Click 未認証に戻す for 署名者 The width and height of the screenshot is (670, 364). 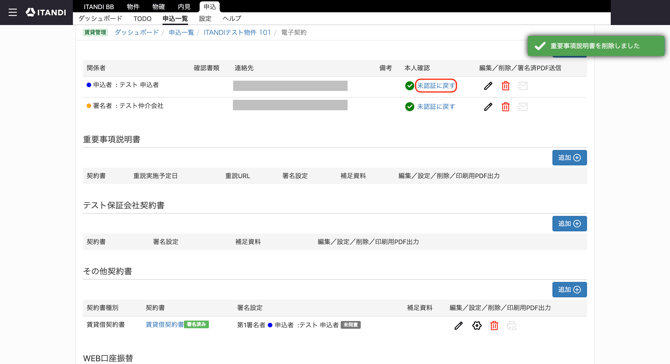(436, 107)
